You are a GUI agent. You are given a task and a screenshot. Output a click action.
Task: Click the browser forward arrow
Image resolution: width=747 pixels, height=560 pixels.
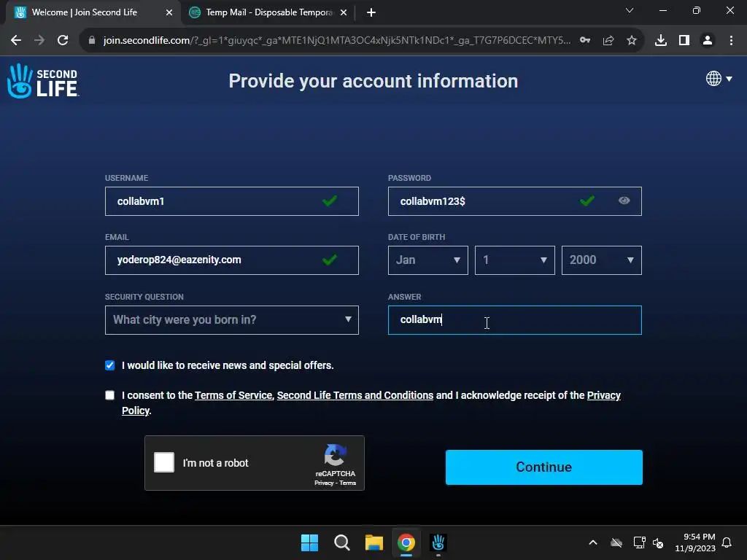pyautogui.click(x=39, y=41)
